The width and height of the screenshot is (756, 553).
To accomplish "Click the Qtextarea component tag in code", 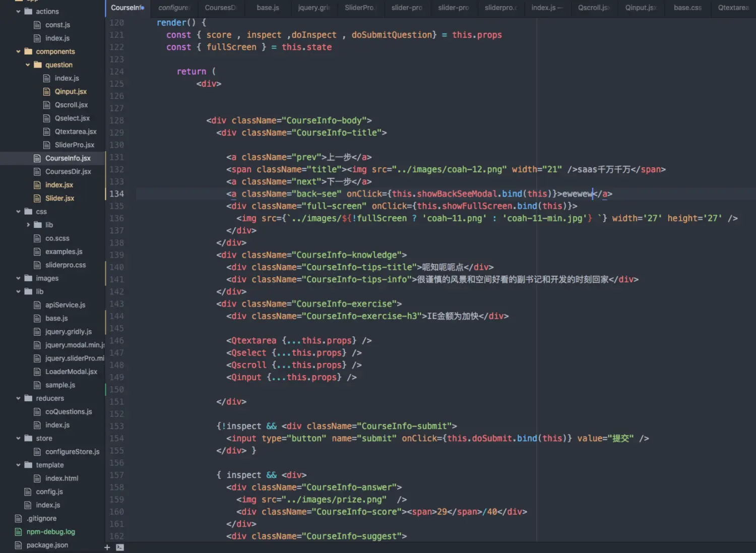I will (x=254, y=340).
